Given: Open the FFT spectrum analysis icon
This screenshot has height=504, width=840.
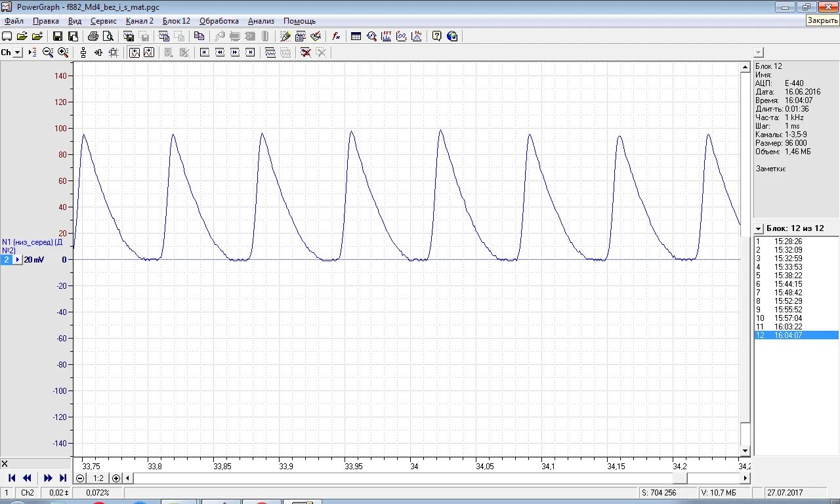Looking at the screenshot, I should (x=387, y=36).
